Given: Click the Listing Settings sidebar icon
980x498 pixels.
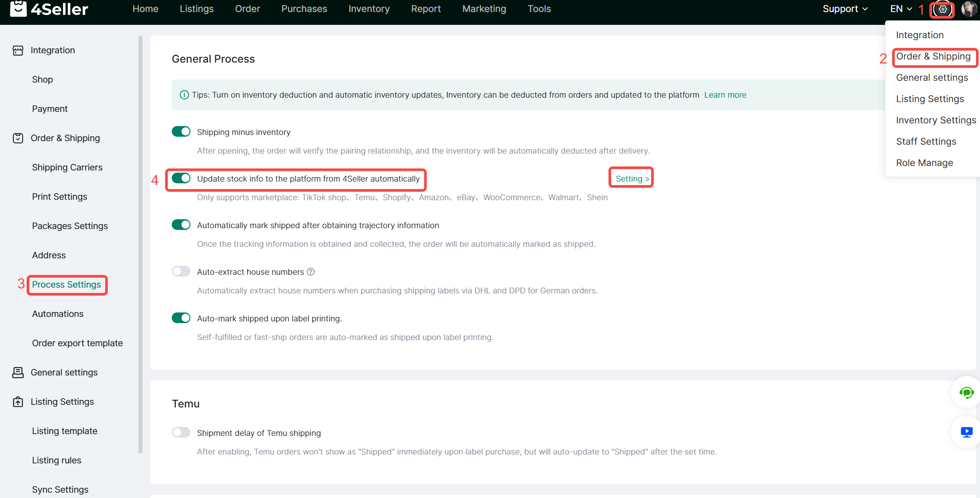Looking at the screenshot, I should pyautogui.click(x=18, y=402).
